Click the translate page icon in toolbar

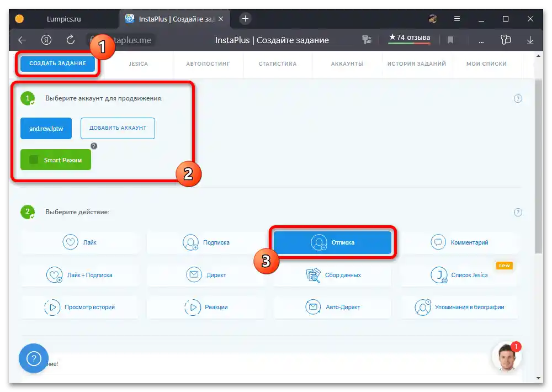tap(367, 40)
